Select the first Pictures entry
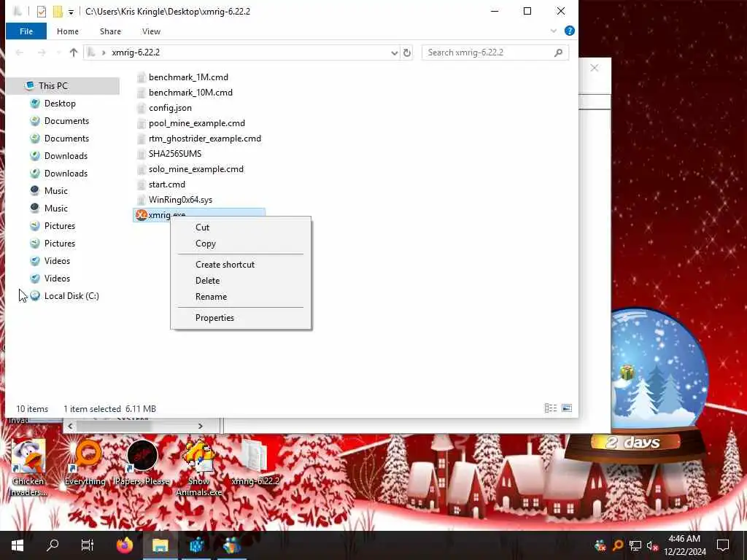This screenshot has height=560, width=747. (60, 226)
